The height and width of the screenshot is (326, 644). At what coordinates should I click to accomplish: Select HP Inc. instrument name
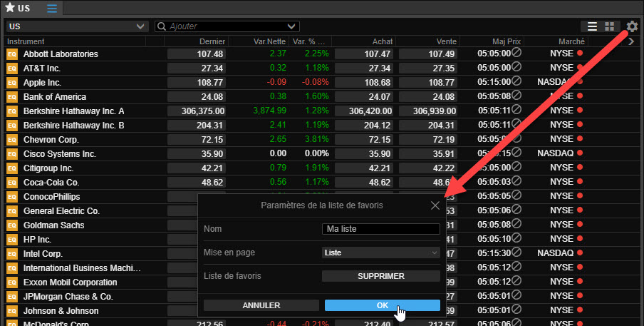(37, 240)
